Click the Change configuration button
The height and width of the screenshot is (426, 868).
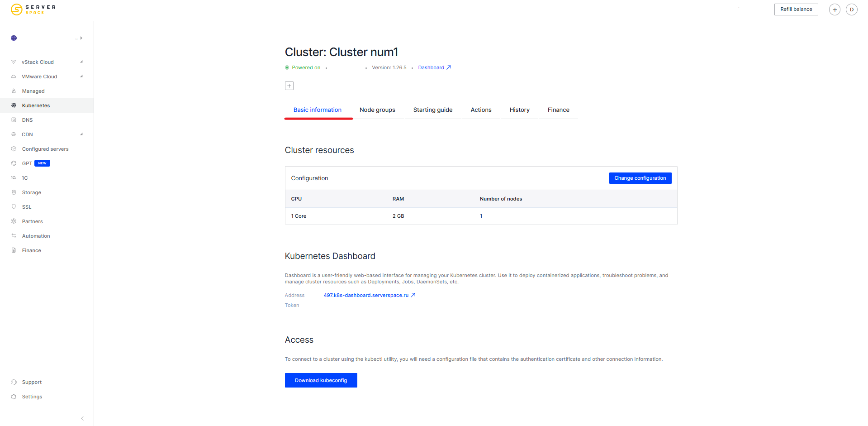click(640, 178)
